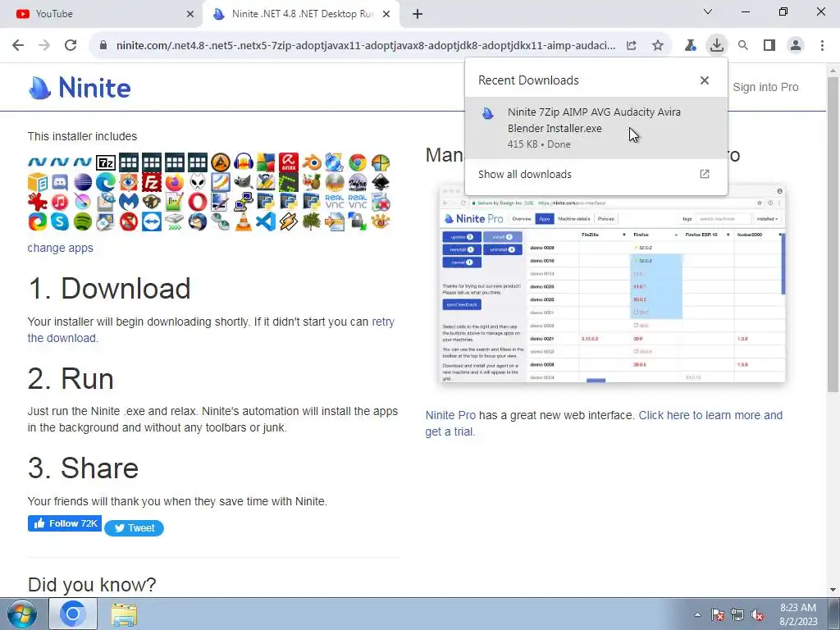Screen dimensions: 840x630
Task: Click the AIMP orange player icon
Action: (220, 162)
